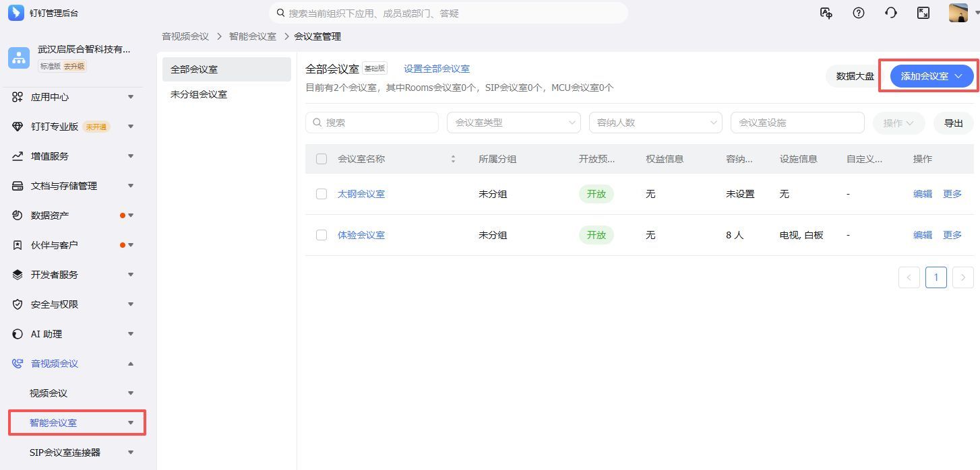
Task: Sort the table by 会议室名称 column
Action: point(453,159)
